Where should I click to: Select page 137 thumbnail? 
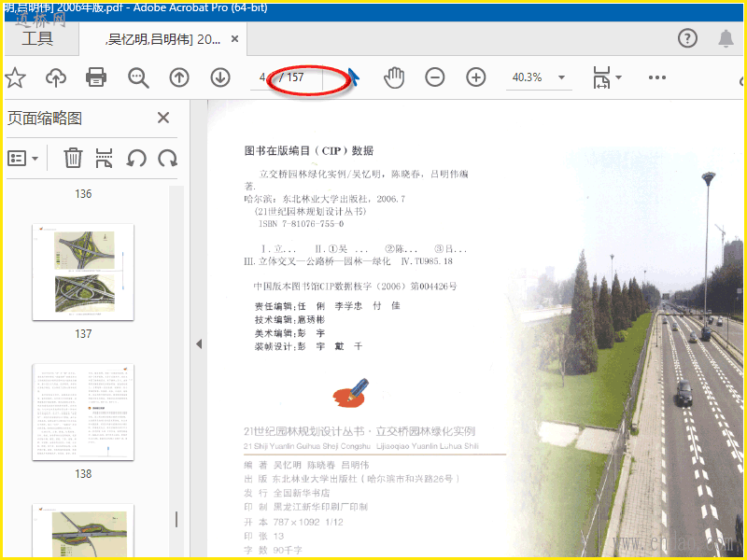pos(83,272)
